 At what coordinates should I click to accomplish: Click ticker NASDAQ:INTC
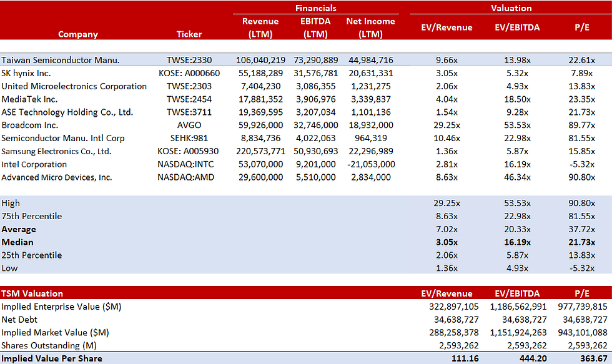pyautogui.click(x=186, y=164)
